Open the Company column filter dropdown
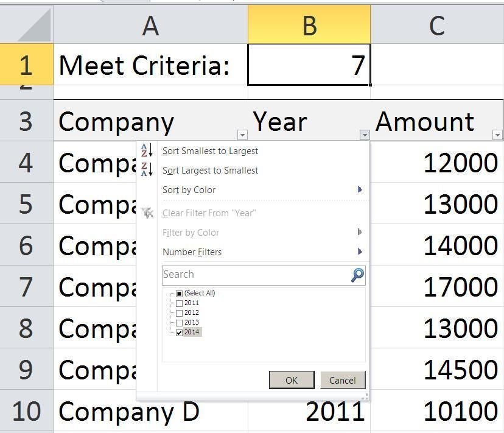Screen dimensions: 504x433 click(242, 135)
